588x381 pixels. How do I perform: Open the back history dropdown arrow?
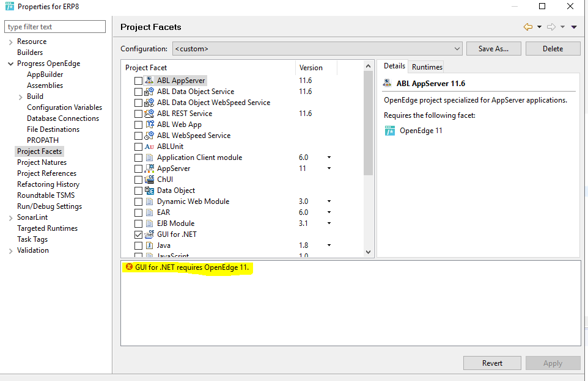click(539, 27)
